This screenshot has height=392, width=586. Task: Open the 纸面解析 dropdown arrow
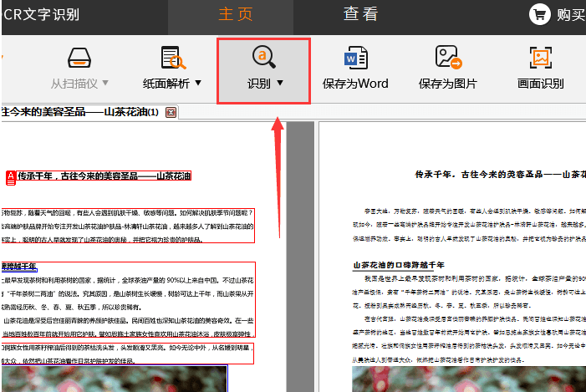coord(198,83)
